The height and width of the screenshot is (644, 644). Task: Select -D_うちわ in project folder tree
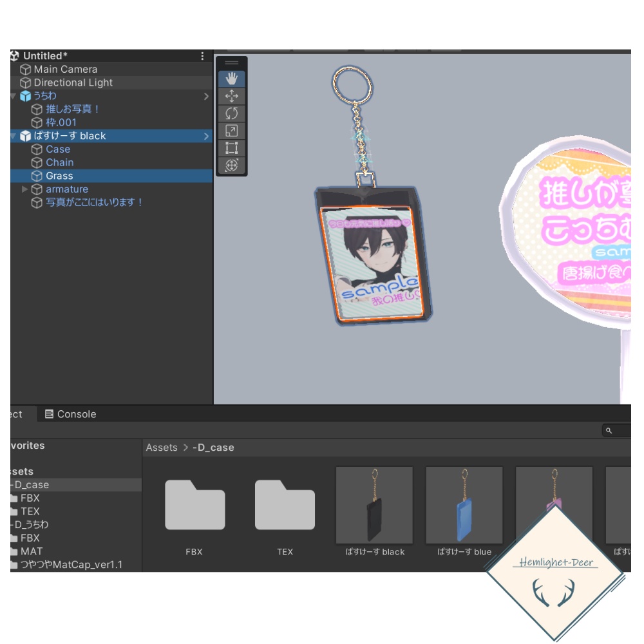pos(76,524)
